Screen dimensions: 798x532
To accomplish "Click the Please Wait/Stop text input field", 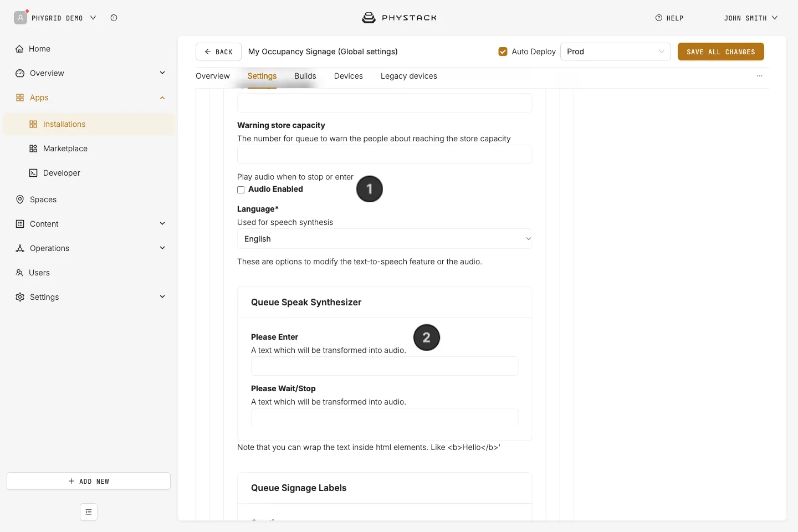I will click(385, 418).
